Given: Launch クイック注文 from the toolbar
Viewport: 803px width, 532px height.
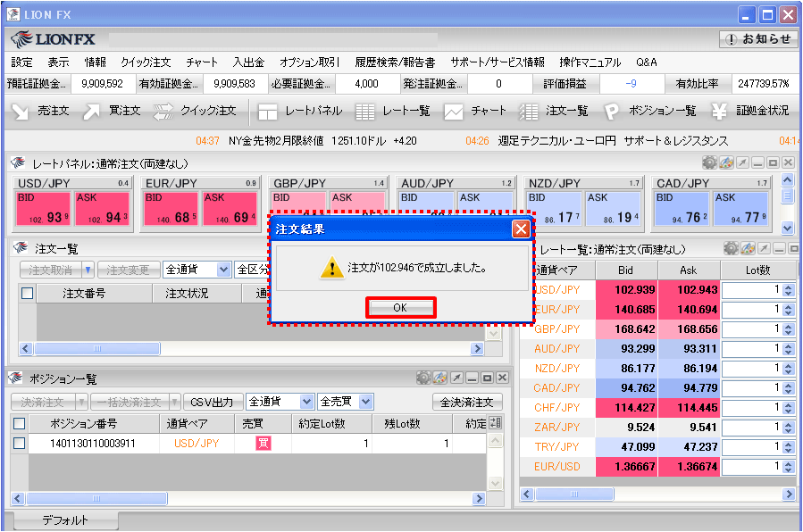Looking at the screenshot, I should (x=195, y=111).
